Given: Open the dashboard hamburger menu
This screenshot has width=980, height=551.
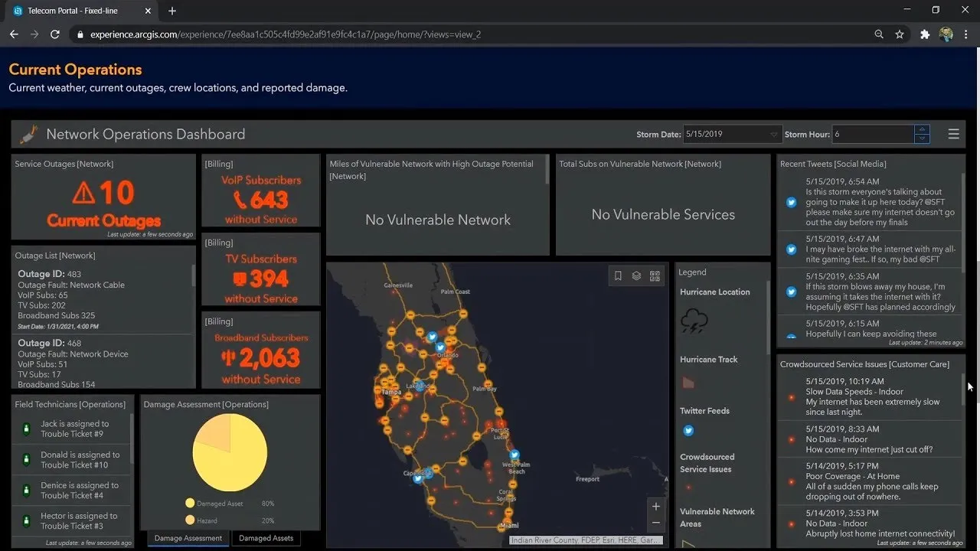Looking at the screenshot, I should coord(953,134).
